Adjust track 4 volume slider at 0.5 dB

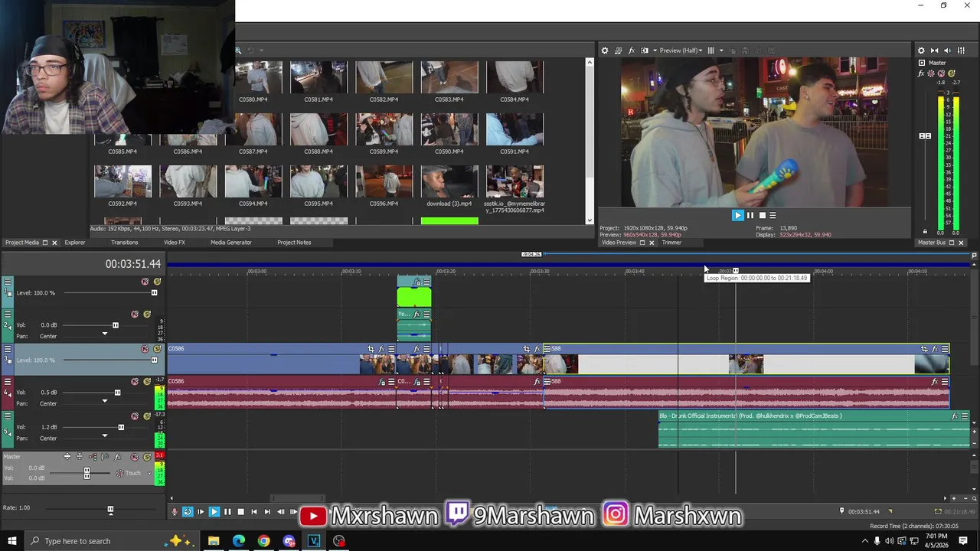click(117, 393)
